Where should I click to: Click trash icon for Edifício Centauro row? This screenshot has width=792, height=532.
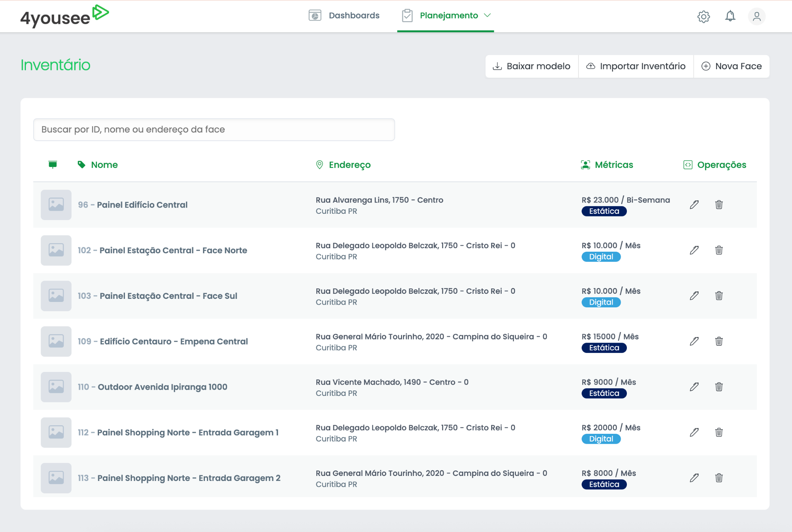(719, 341)
